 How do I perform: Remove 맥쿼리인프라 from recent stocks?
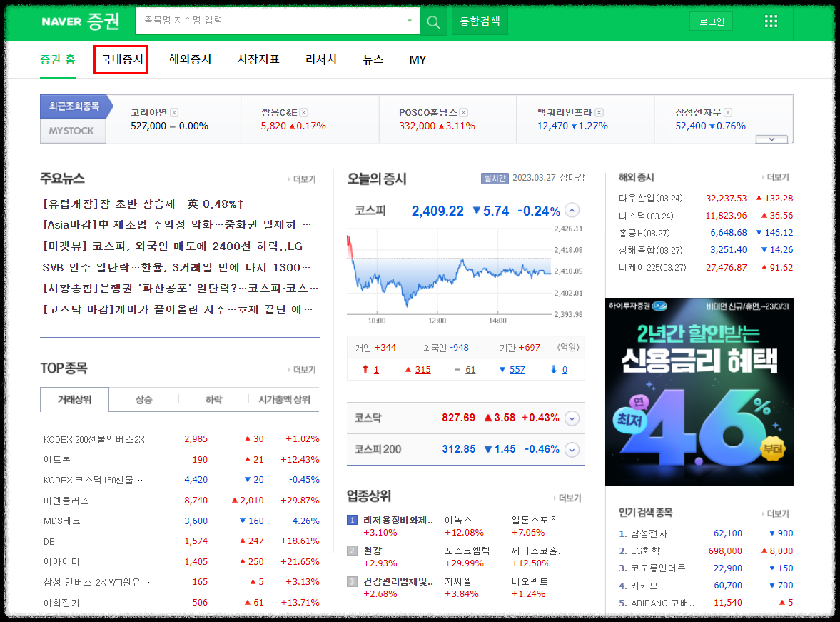click(599, 113)
